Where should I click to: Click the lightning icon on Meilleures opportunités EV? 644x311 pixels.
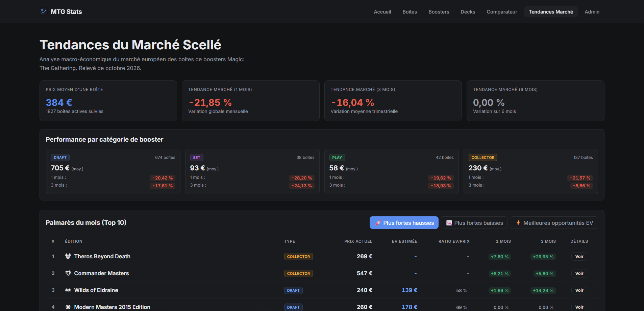[x=518, y=223]
